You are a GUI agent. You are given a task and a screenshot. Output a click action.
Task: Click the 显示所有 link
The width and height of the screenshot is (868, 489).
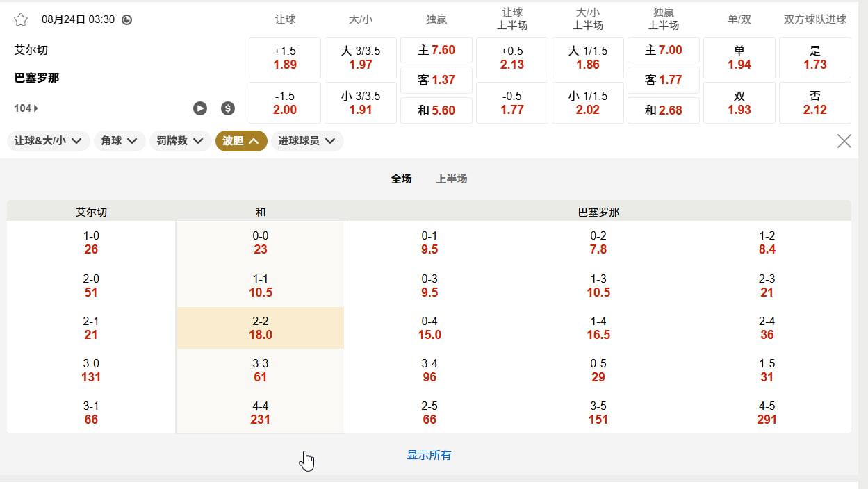pyautogui.click(x=429, y=455)
